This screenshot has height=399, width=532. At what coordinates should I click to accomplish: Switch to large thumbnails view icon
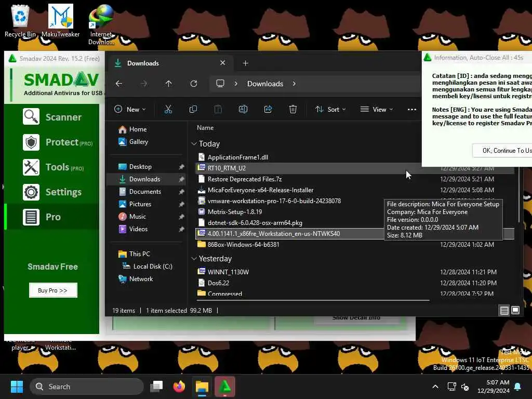pyautogui.click(x=515, y=311)
